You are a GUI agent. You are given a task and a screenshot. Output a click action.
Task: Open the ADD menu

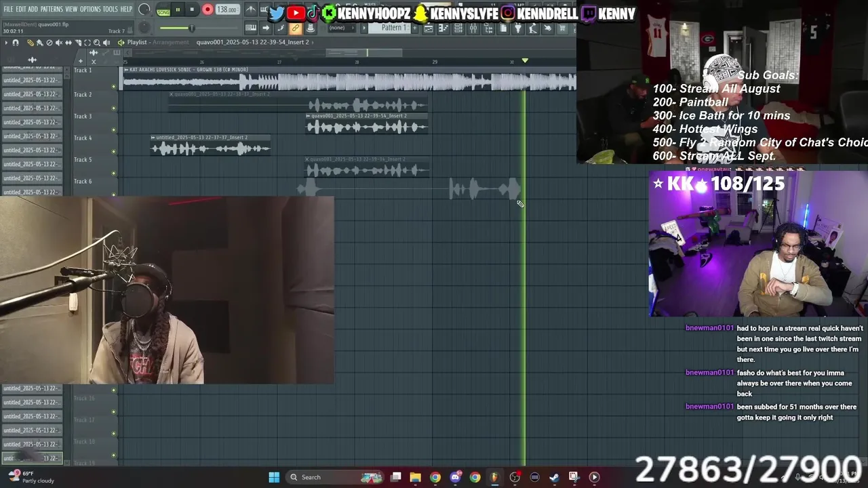[33, 9]
